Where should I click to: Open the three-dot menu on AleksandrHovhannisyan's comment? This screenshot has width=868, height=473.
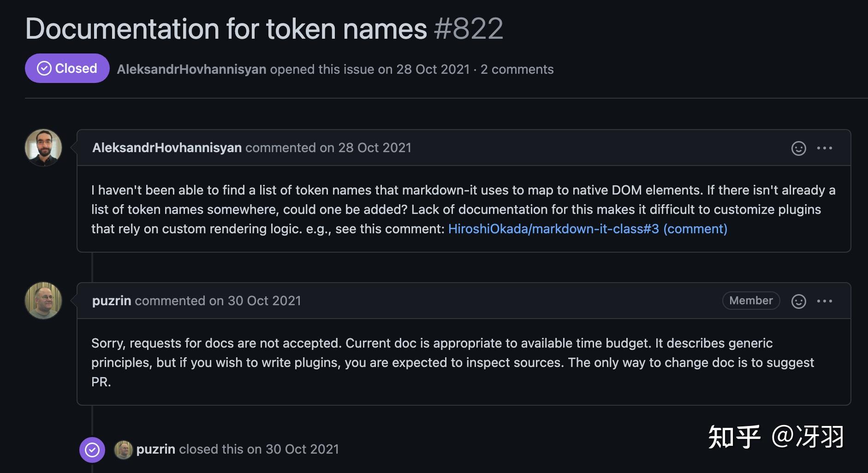click(x=824, y=148)
